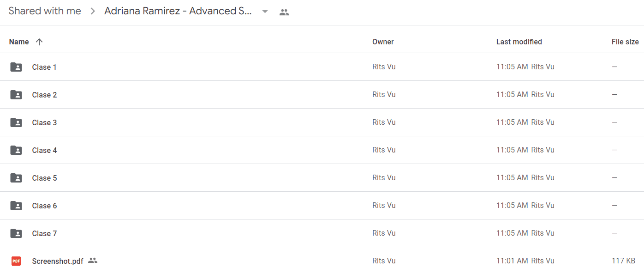Click the shared folder icon for Clase 1
644x274 pixels.
16,67
